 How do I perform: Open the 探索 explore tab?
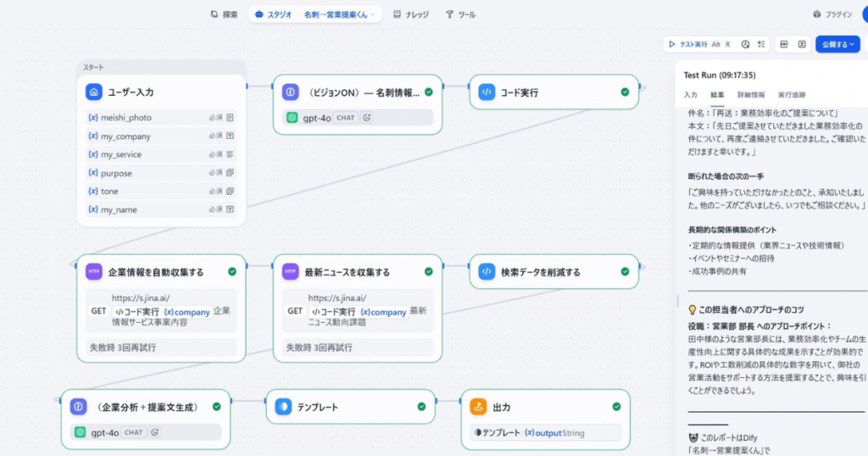tap(224, 14)
